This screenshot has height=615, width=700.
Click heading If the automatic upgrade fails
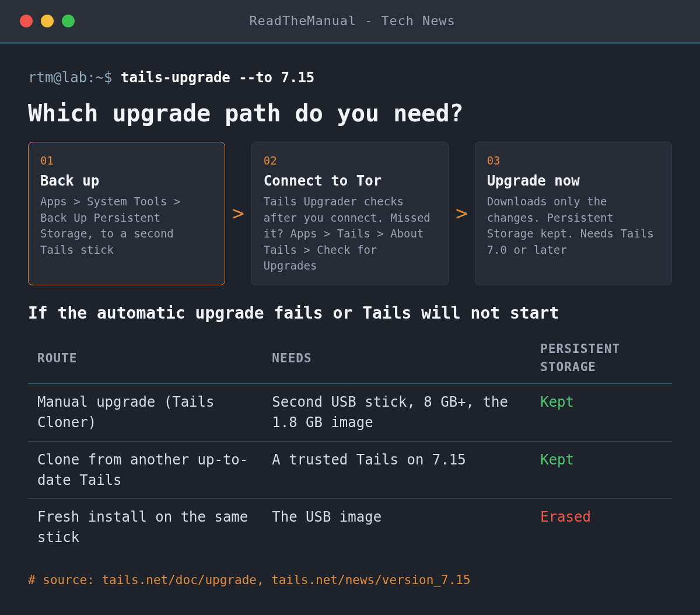click(x=293, y=313)
